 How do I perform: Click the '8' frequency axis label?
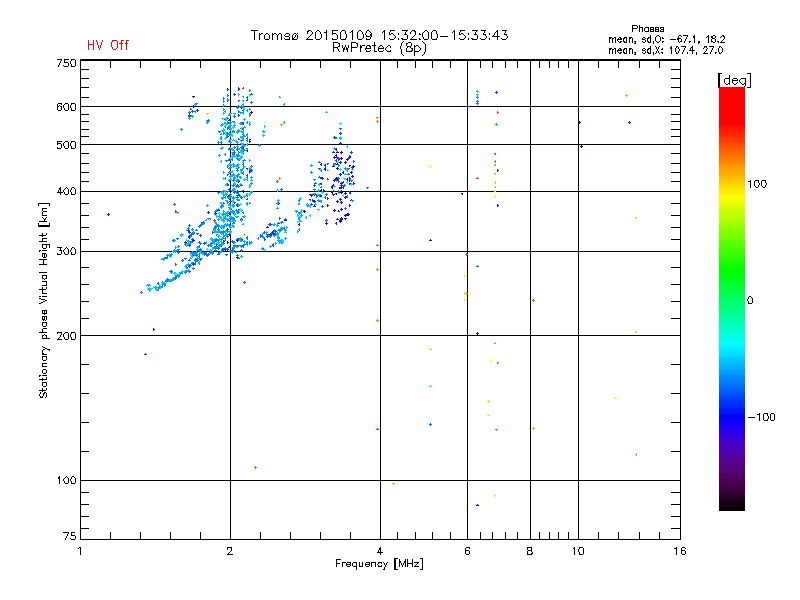coord(530,551)
